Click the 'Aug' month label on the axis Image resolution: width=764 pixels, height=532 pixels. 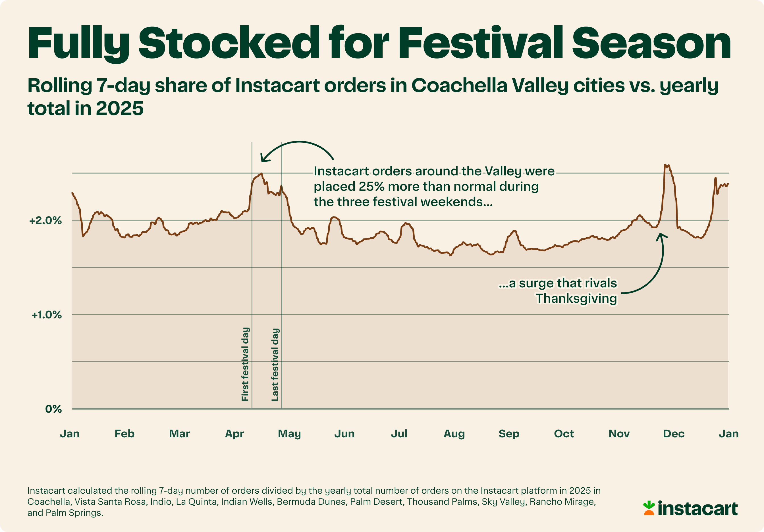pos(454,434)
